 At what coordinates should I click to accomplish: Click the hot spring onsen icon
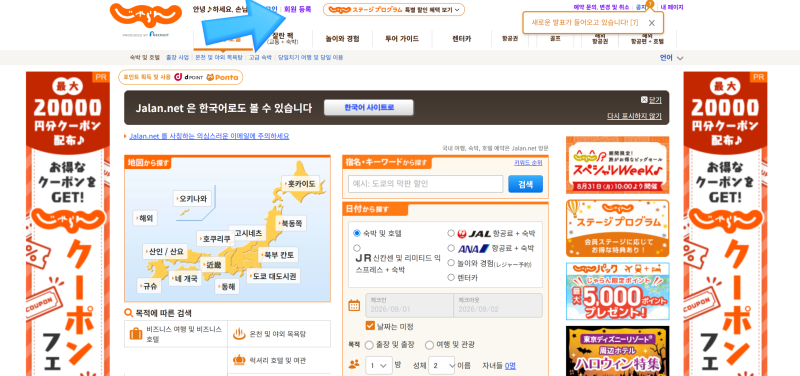click(x=239, y=334)
